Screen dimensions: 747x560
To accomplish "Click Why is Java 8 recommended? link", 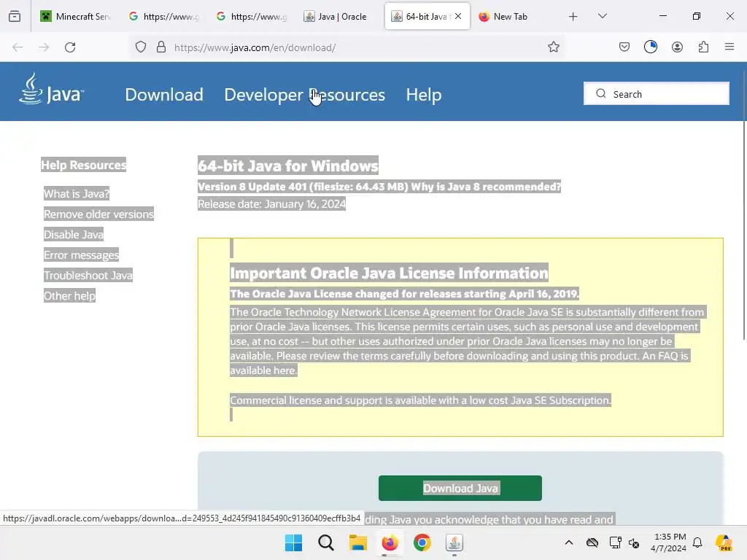I will click(x=486, y=187).
